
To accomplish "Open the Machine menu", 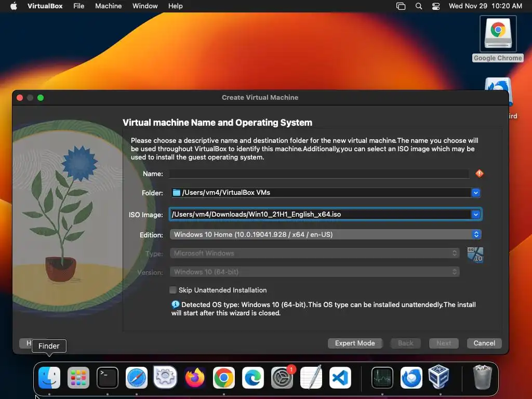I will pos(108,6).
